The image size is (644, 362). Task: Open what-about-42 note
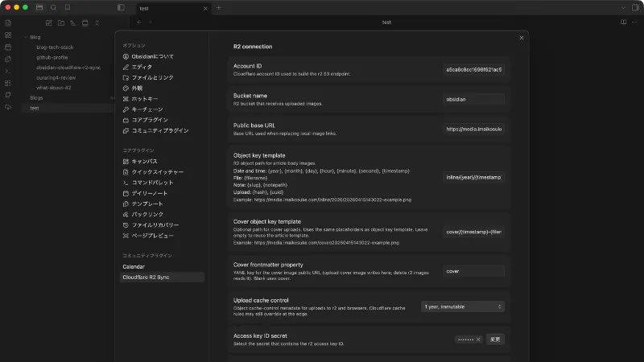54,88
